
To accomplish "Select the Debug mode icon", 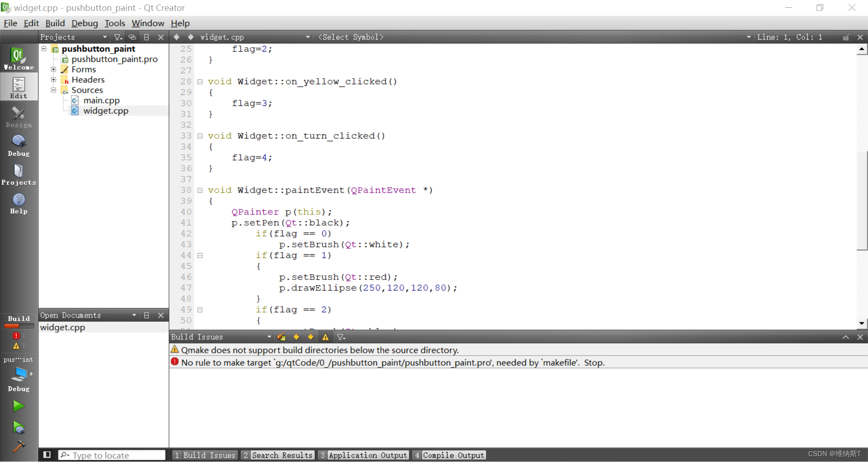I will [19, 145].
